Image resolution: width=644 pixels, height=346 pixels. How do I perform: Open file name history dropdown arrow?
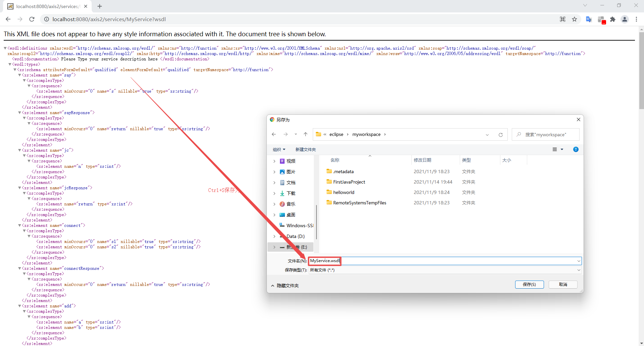(x=579, y=261)
